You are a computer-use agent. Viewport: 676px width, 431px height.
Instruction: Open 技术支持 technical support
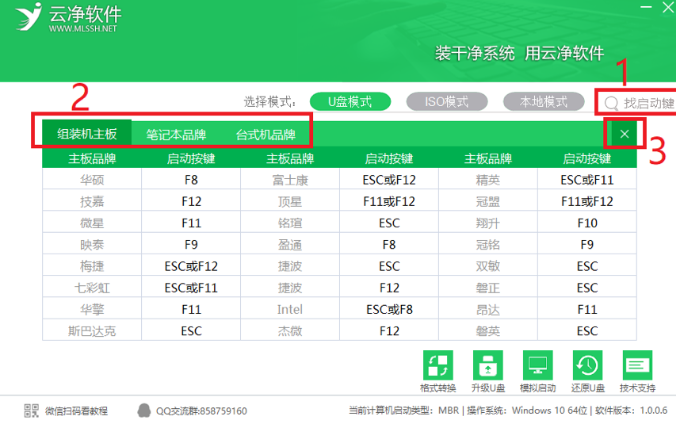(638, 365)
